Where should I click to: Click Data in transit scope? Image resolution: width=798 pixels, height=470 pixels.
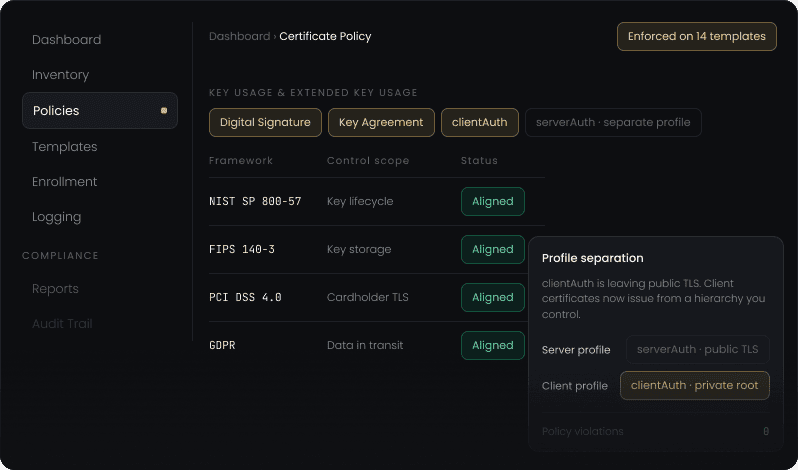tap(365, 345)
